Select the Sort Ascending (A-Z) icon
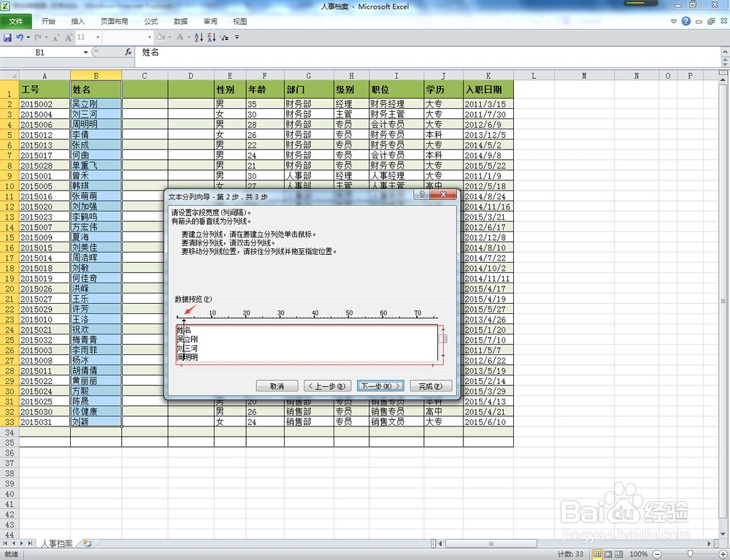 (x=199, y=37)
